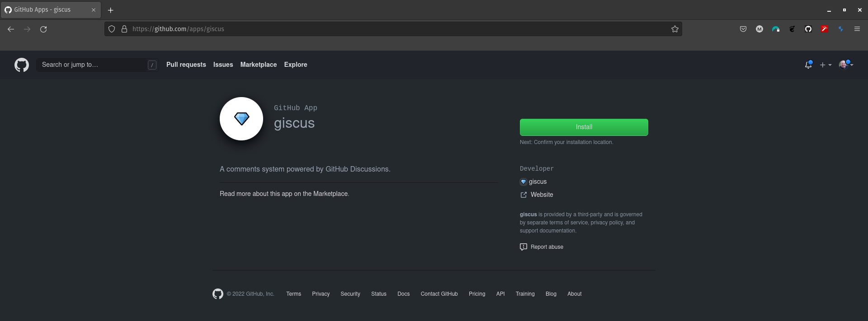
Task: Click the browser forward arrow
Action: click(x=27, y=29)
